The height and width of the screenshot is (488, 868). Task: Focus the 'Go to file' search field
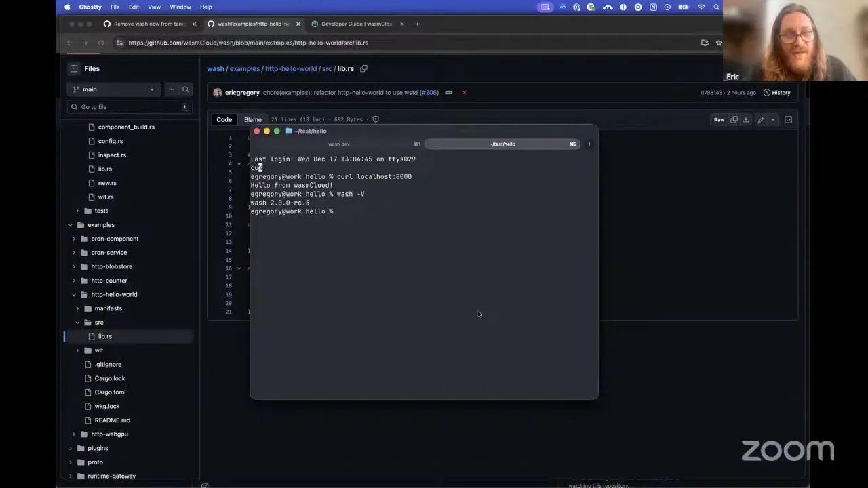(x=130, y=107)
